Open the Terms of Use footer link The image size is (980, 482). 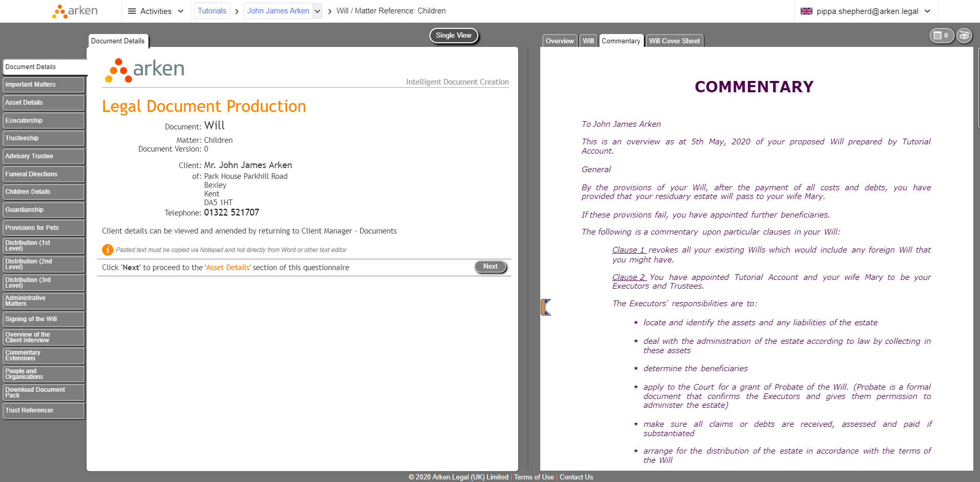tap(534, 477)
